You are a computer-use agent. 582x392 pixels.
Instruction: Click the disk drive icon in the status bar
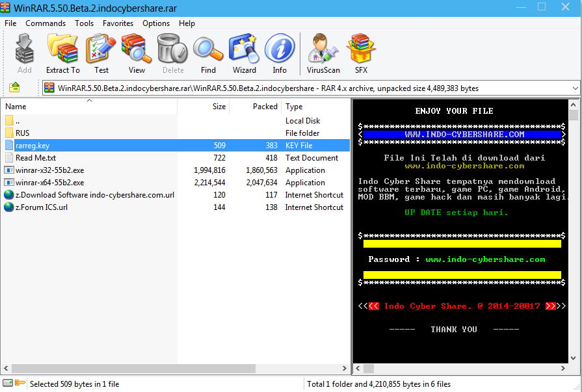tap(8, 383)
